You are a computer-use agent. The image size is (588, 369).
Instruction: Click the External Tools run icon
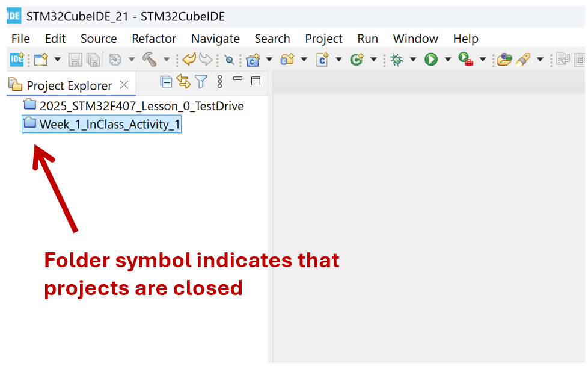coord(465,60)
